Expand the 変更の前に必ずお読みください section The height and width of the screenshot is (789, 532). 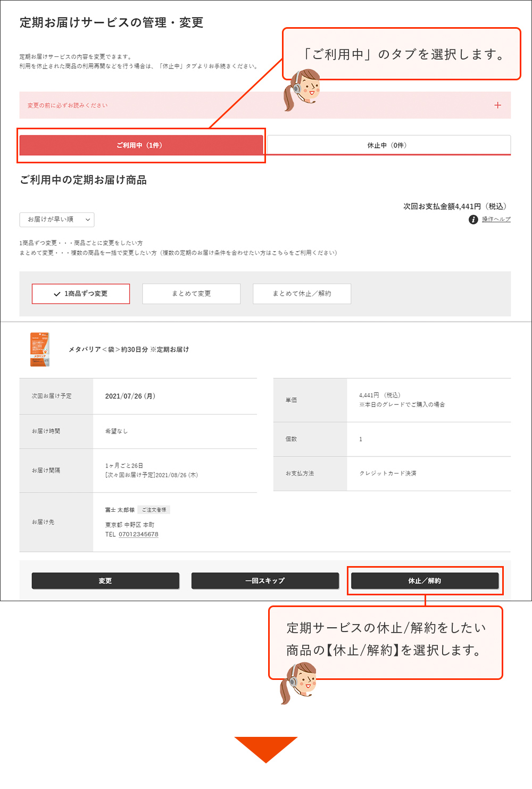click(x=266, y=105)
